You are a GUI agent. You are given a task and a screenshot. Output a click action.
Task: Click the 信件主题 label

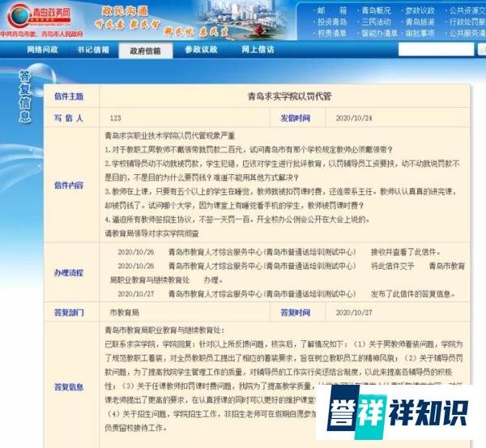(69, 96)
